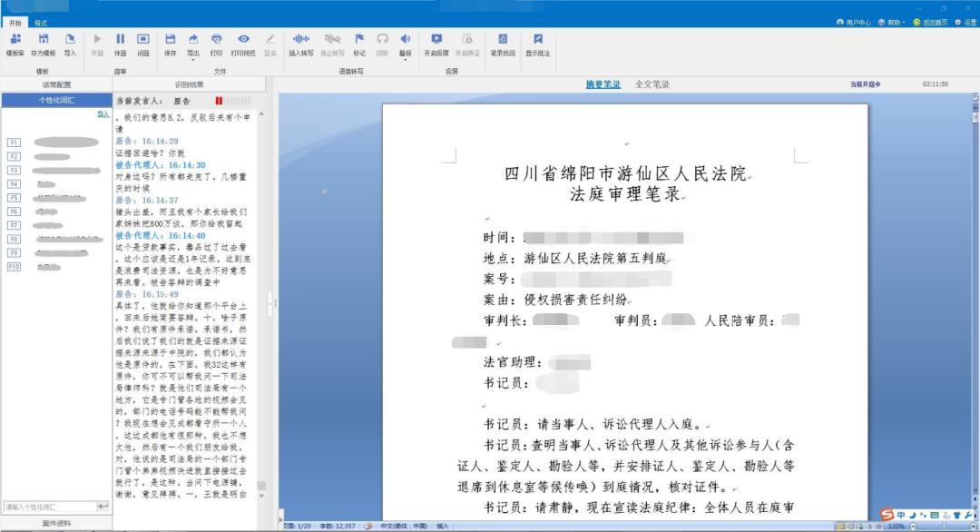Switch to the 格式 ribbon tab
The image size is (980, 532).
coord(41,23)
